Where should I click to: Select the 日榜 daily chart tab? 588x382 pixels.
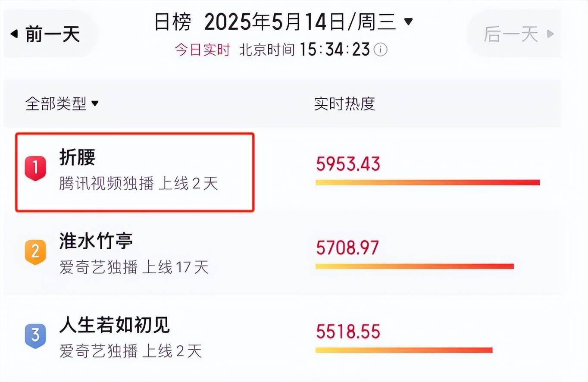(172, 22)
